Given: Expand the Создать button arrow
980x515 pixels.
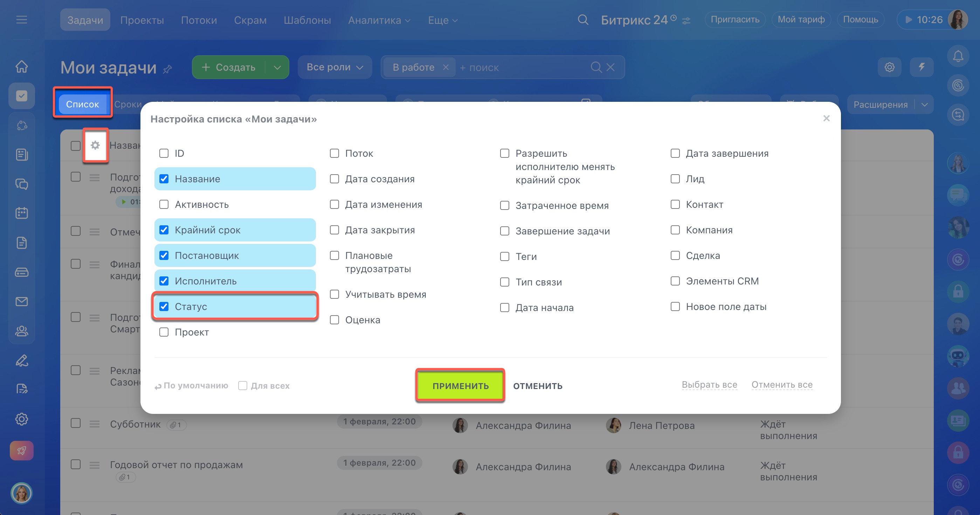Looking at the screenshot, I should [277, 67].
